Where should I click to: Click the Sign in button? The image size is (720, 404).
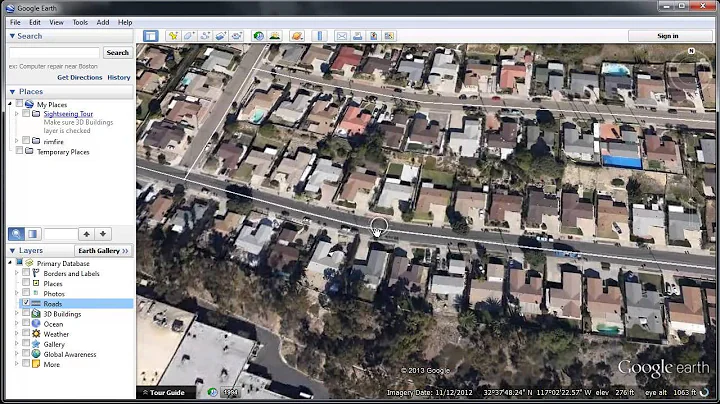click(x=668, y=36)
